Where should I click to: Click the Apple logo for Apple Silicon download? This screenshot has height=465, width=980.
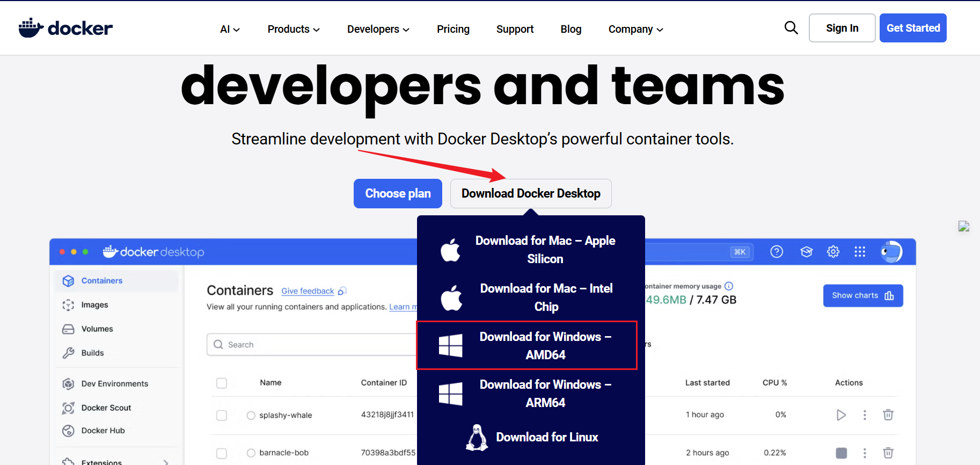coord(450,249)
